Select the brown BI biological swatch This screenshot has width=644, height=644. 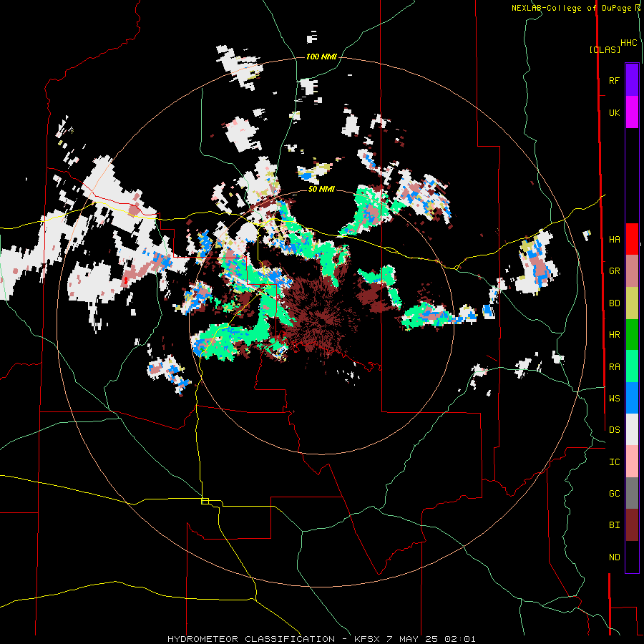click(x=632, y=525)
